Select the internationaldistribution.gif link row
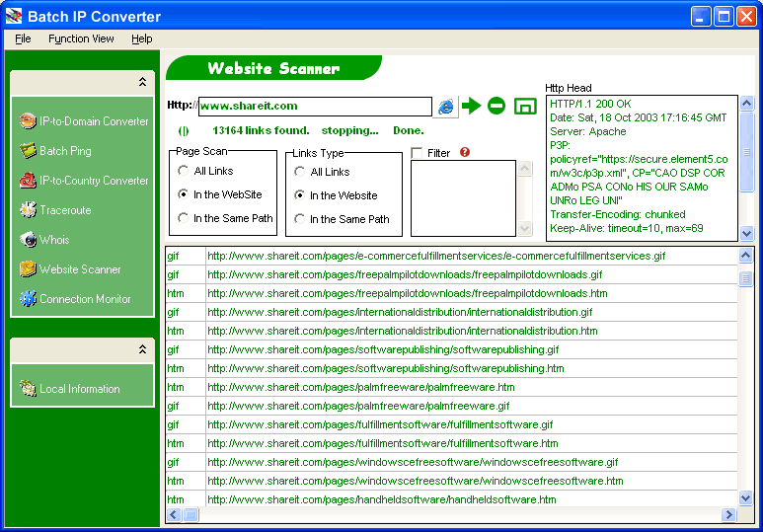763x532 pixels. click(451, 313)
